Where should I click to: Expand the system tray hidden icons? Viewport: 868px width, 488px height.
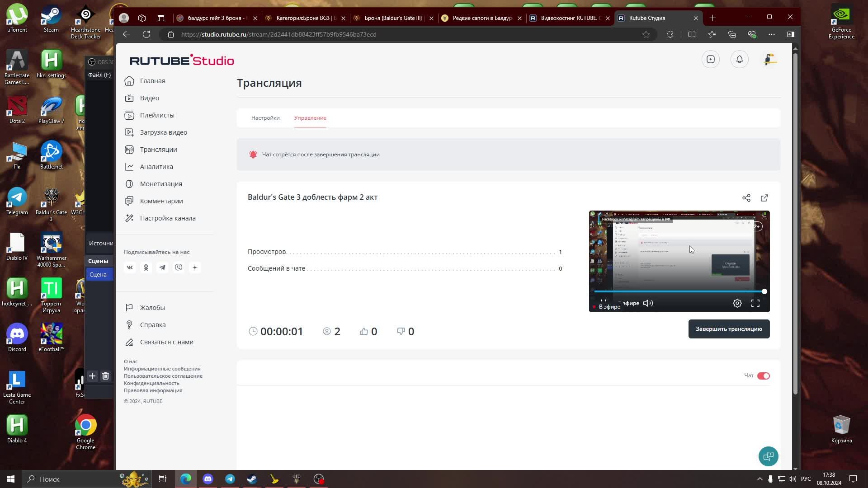(x=759, y=479)
